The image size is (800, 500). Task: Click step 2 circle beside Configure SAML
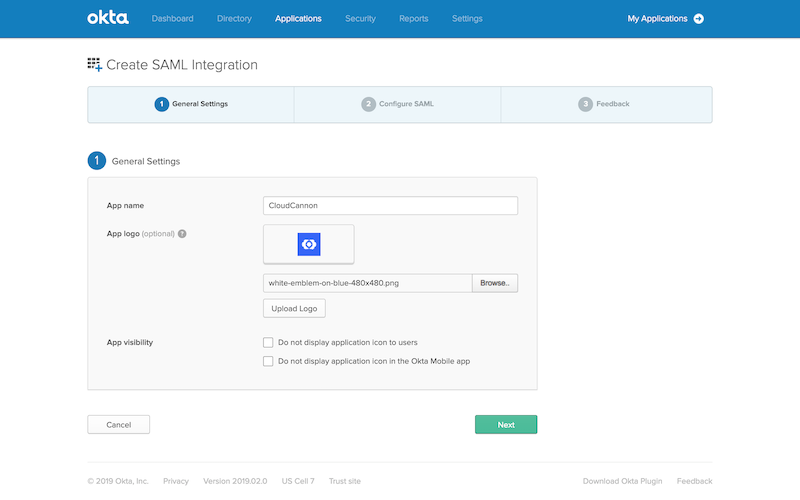pos(368,104)
